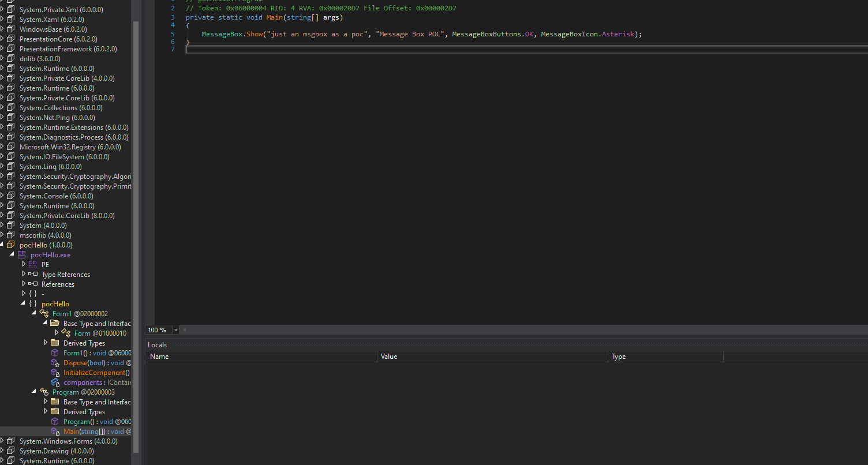The height and width of the screenshot is (465, 868).
Task: Select PresentationFramework (6.0.2.0) assembly
Action: [x=68, y=49]
